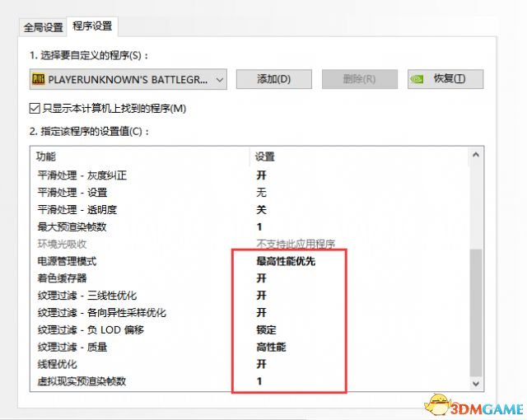Click the 恢复(T) button
The image size is (527, 420).
445,79
